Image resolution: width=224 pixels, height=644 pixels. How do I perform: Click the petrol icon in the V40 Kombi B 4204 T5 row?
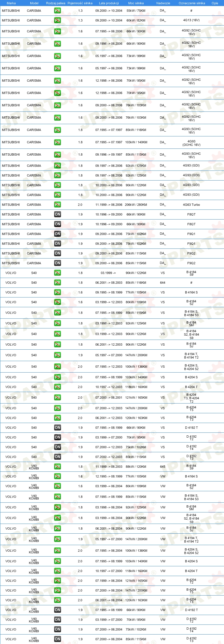tap(57, 590)
